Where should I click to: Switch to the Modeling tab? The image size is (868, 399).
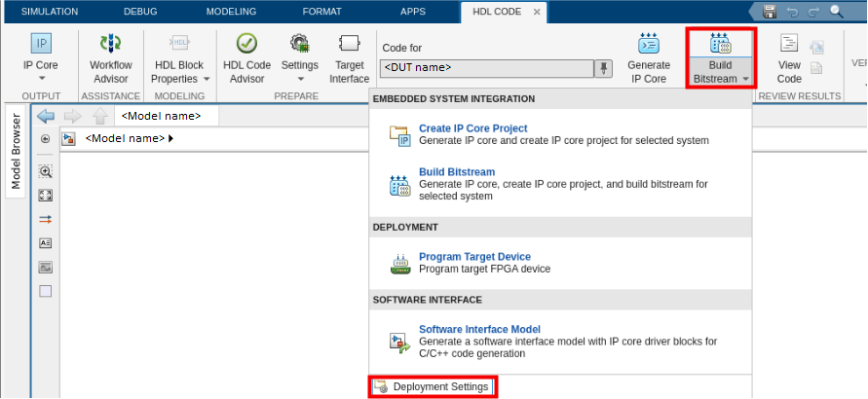point(231,12)
